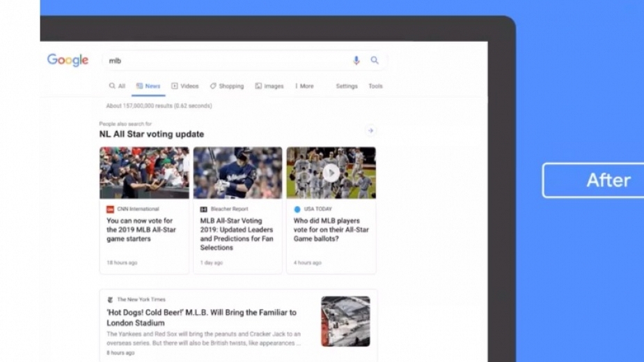Select the News tab
Image resolution: width=644 pixels, height=362 pixels.
[x=148, y=86]
